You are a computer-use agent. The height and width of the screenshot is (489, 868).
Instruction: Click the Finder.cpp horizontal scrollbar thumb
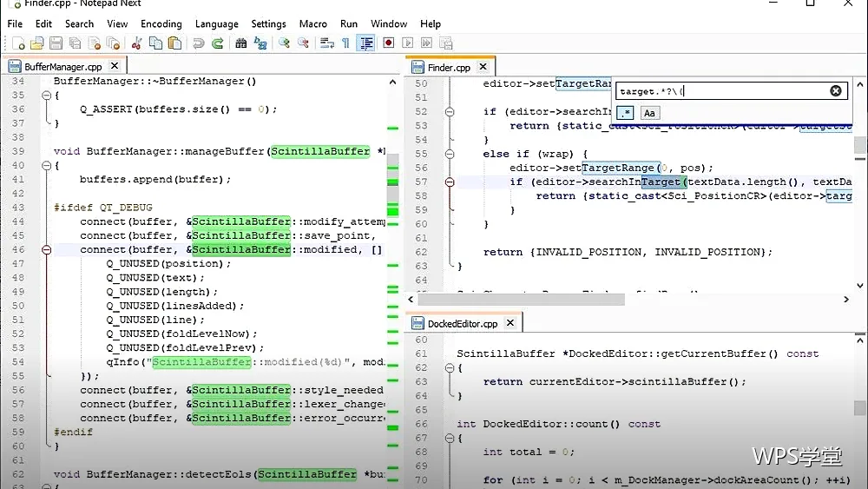(521, 300)
